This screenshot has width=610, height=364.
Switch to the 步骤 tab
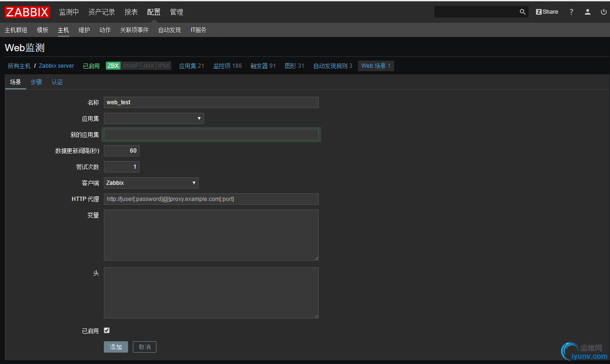(x=37, y=82)
